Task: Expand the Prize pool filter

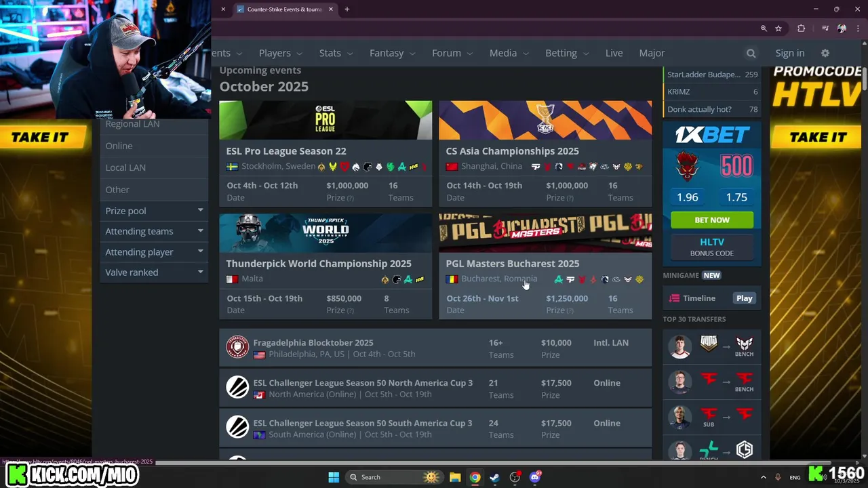Action: pos(154,211)
